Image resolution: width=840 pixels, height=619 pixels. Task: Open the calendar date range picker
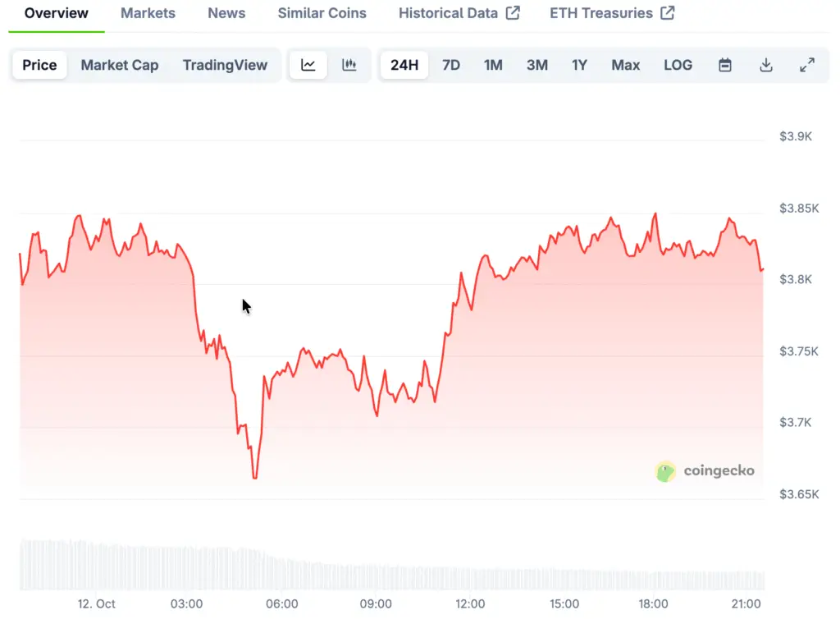click(725, 66)
